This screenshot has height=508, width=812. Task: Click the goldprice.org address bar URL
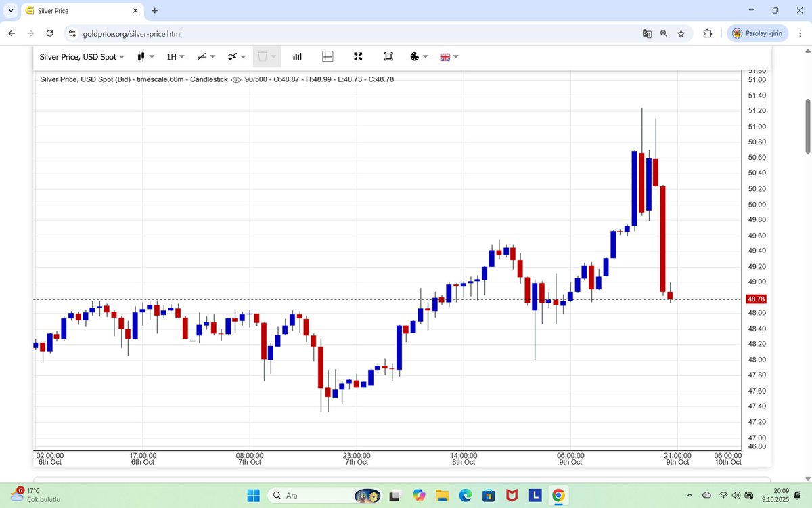pos(132,33)
